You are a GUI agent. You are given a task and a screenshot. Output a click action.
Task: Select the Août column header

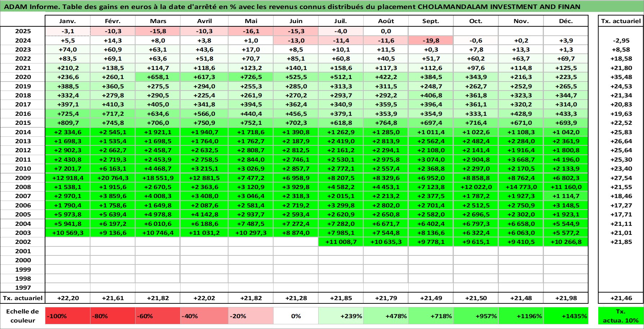[386, 21]
